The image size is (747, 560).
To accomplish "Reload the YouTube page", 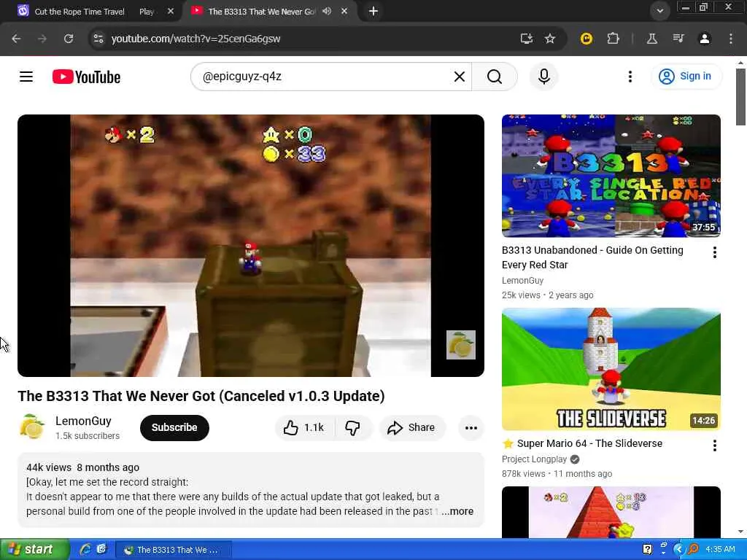I will pyautogui.click(x=69, y=39).
